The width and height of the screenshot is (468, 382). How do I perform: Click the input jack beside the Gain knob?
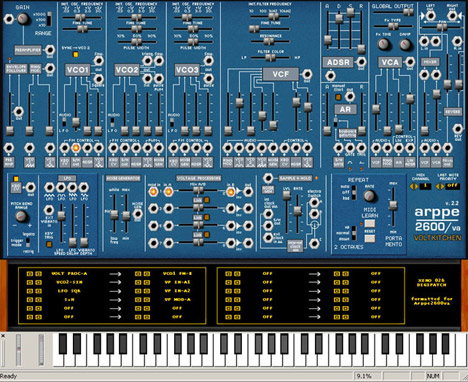click(x=8, y=19)
